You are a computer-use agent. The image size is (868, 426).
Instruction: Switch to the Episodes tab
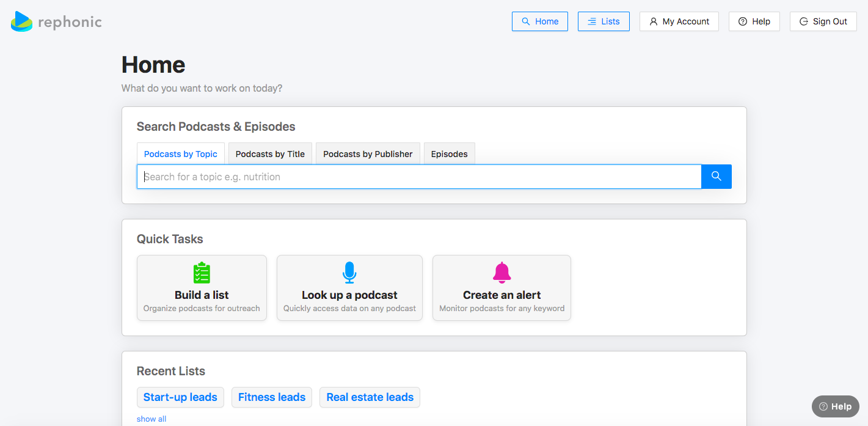pos(449,154)
